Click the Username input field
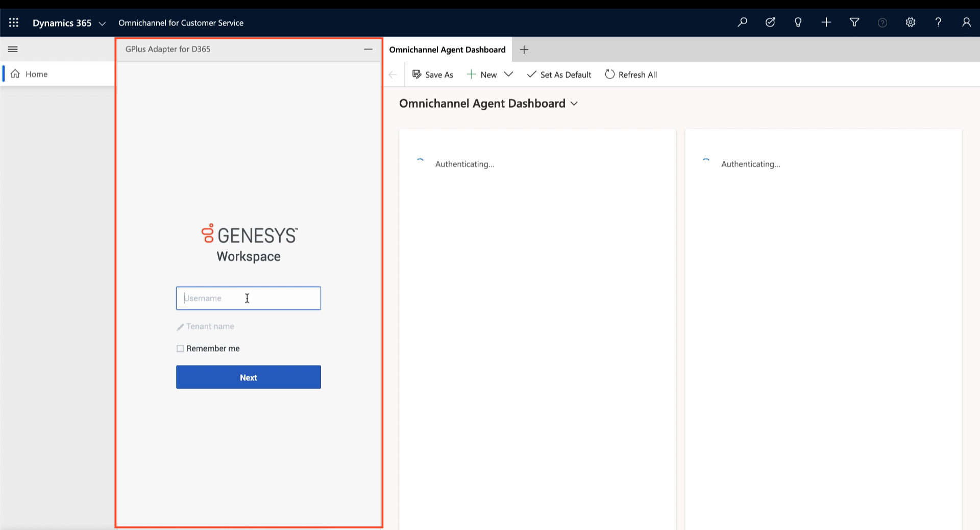This screenshot has width=980, height=530. pos(249,298)
